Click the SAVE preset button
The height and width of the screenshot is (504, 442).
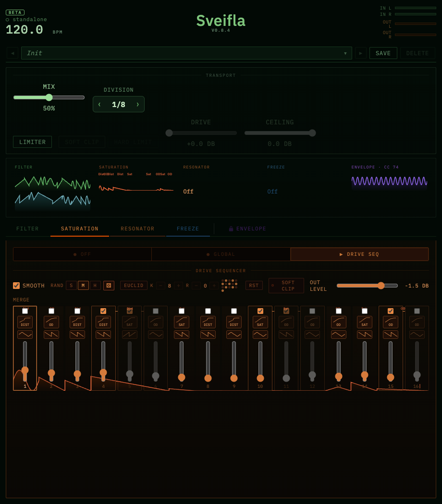coord(383,53)
